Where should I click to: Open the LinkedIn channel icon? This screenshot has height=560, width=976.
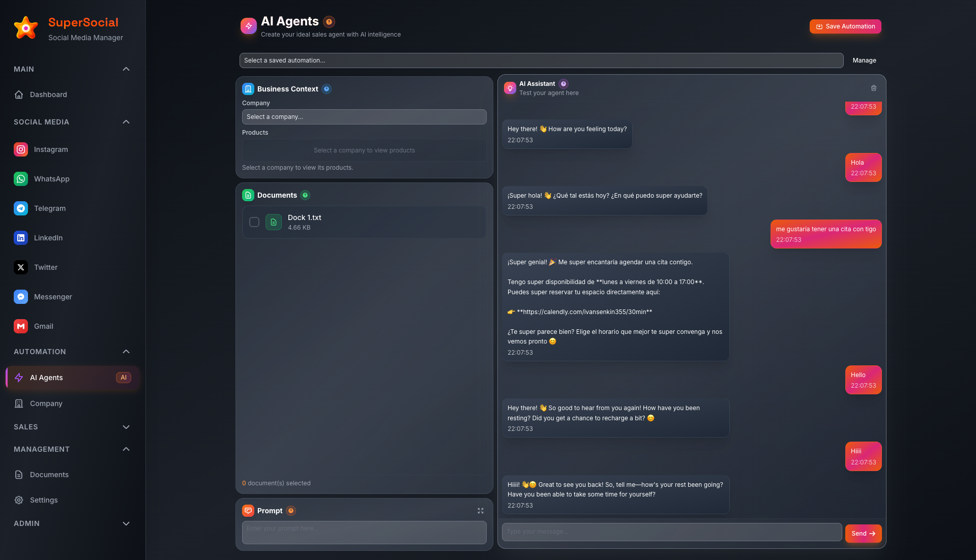pos(21,238)
